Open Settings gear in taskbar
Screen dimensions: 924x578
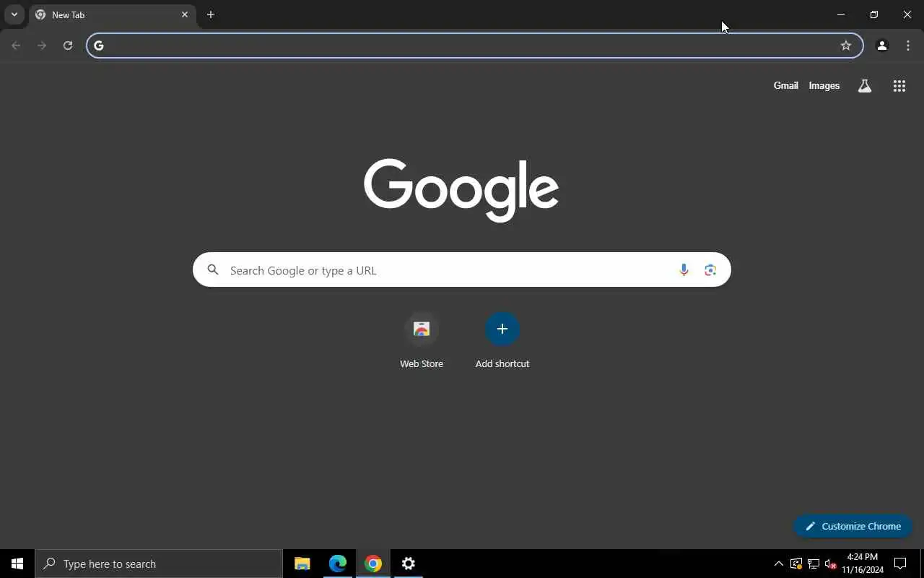409,564
